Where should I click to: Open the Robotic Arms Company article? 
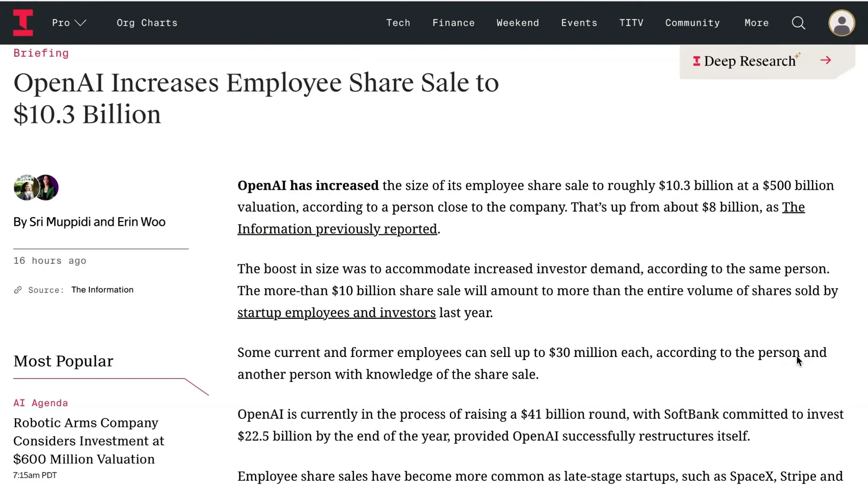click(89, 441)
